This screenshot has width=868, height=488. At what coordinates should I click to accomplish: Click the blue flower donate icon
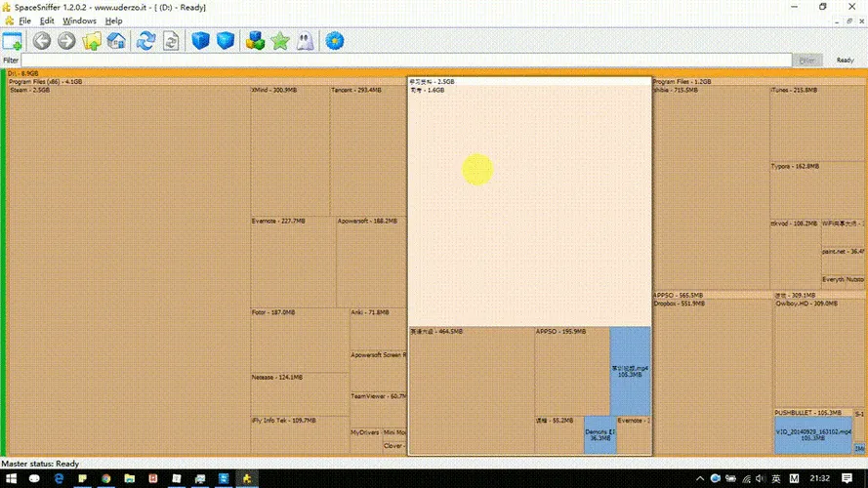[x=334, y=41]
